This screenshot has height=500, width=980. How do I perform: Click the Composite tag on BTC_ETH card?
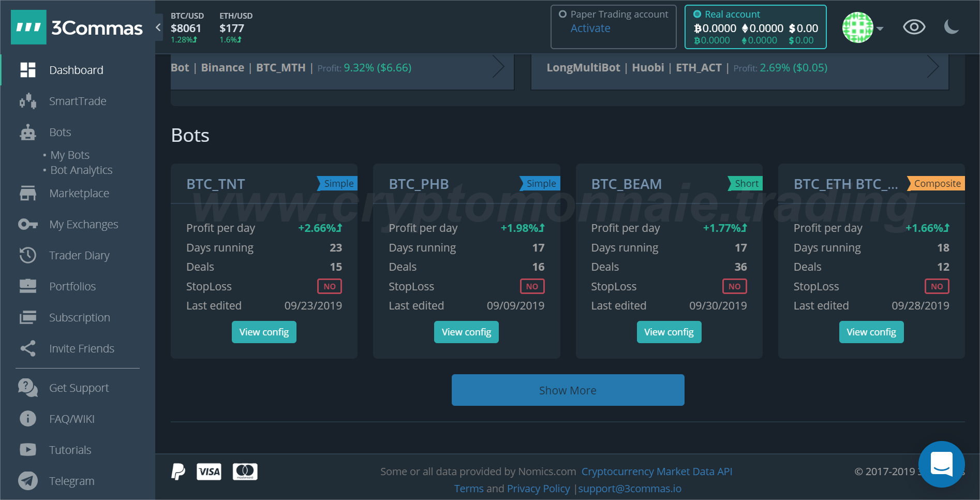936,183
